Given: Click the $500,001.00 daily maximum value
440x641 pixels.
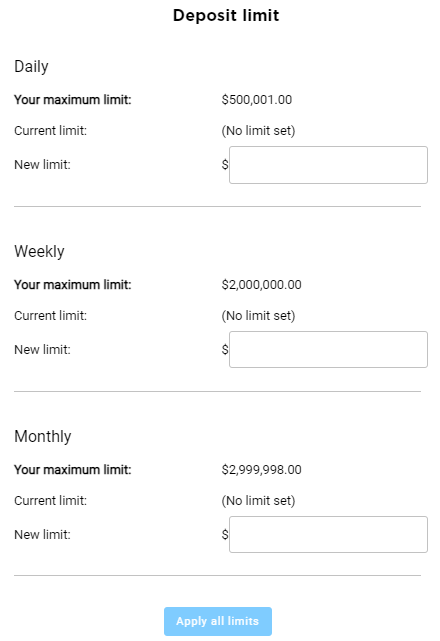Looking at the screenshot, I should (x=257, y=100).
